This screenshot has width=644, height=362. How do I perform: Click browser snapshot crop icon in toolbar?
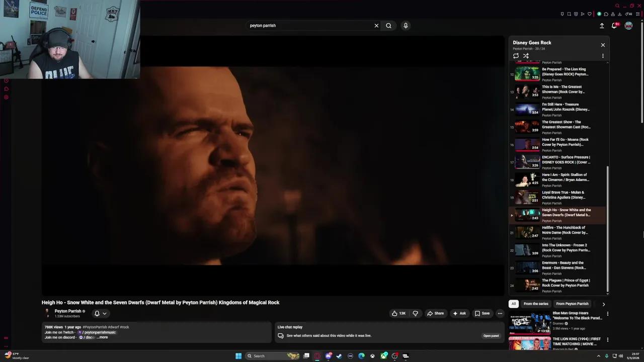coord(569,14)
